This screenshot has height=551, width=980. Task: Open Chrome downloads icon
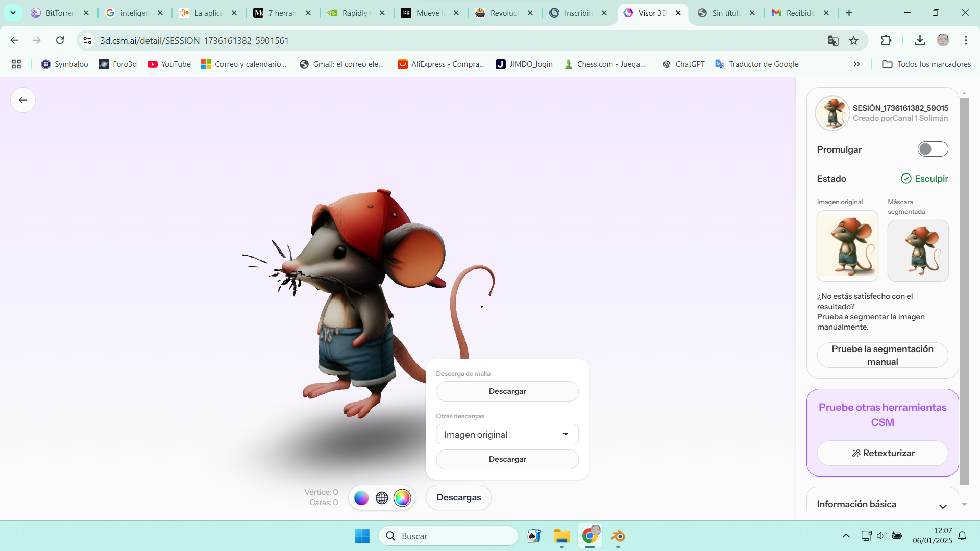pos(920,40)
